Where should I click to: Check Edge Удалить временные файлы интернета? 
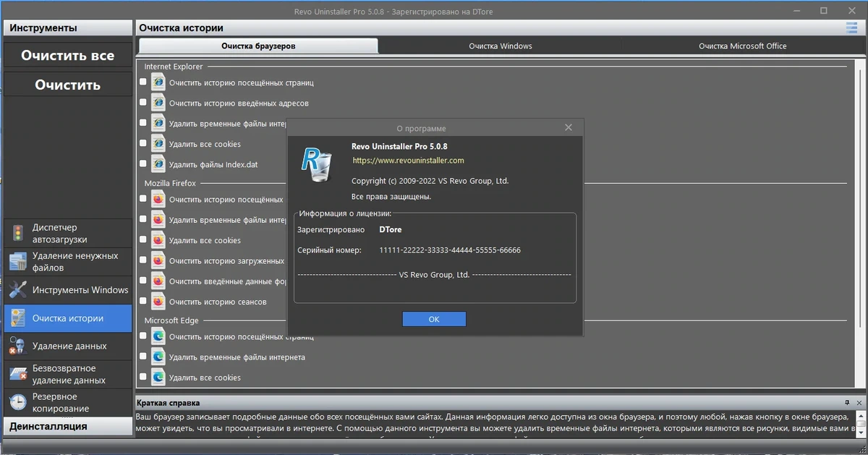[143, 356]
